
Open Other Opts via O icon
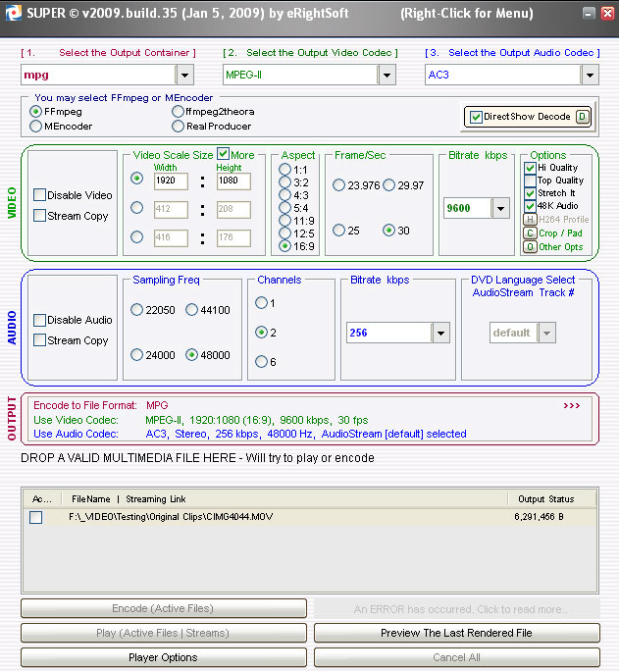point(530,247)
